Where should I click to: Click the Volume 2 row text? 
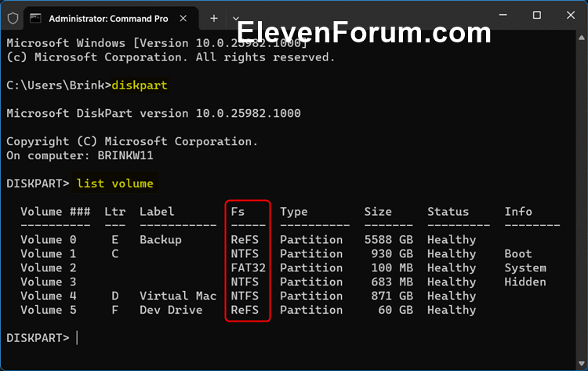tap(49, 267)
